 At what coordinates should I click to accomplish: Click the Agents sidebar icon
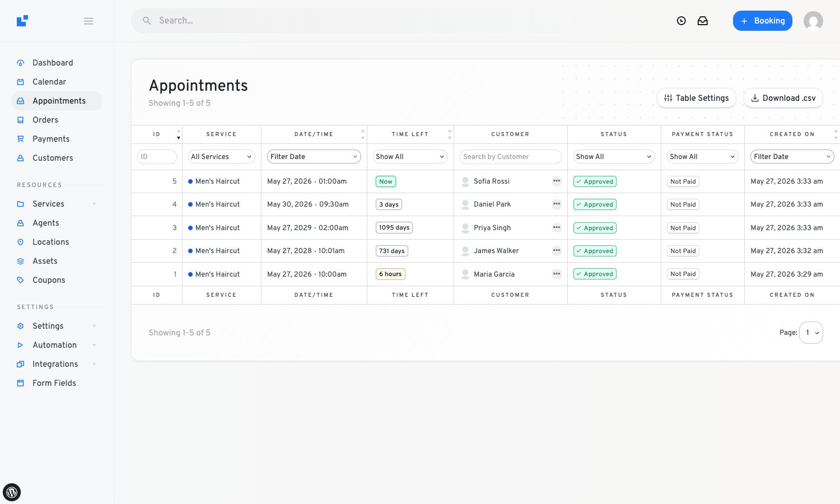(x=21, y=223)
